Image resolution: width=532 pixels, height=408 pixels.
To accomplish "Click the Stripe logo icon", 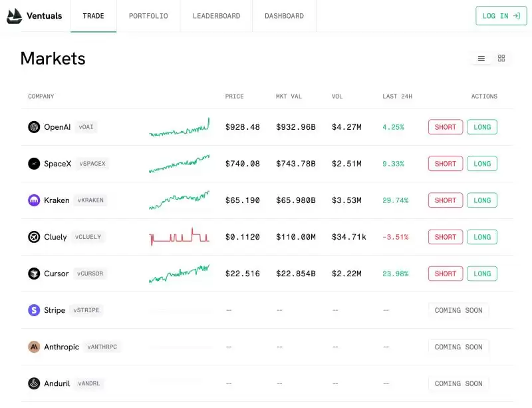I will point(34,310).
